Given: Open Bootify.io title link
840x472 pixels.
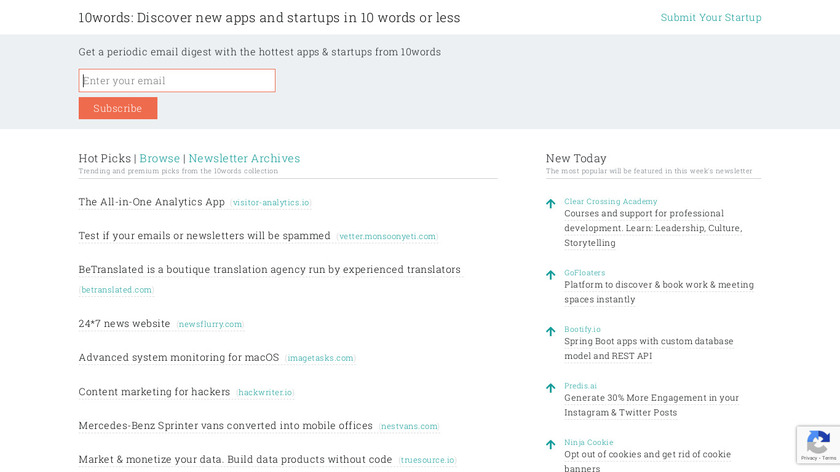Looking at the screenshot, I should coord(582,329).
